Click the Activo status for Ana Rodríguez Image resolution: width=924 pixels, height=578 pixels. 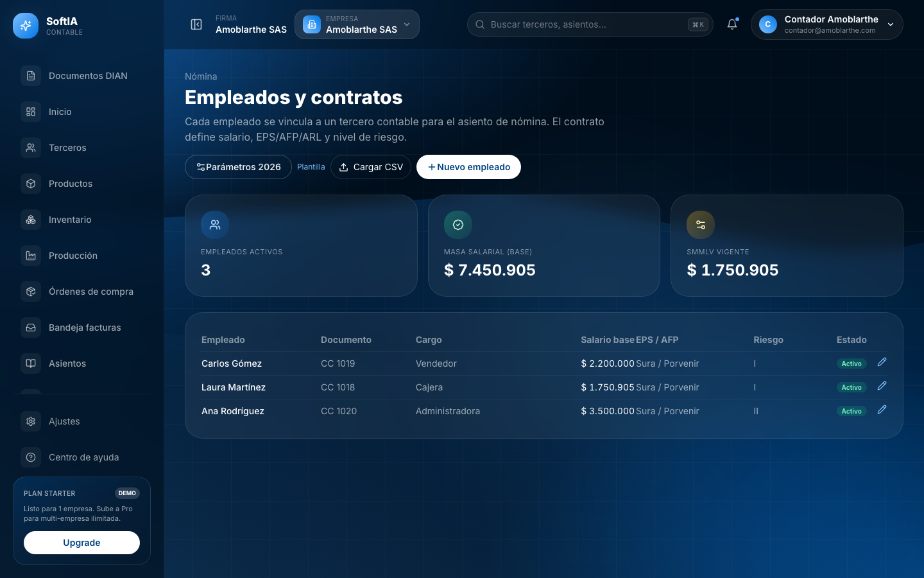point(851,411)
